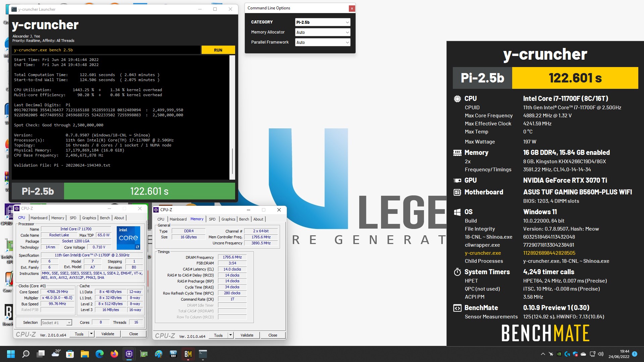This screenshot has height=362, width=644.
Task: Open About tab in left CPU-Z
Action: (x=119, y=218)
